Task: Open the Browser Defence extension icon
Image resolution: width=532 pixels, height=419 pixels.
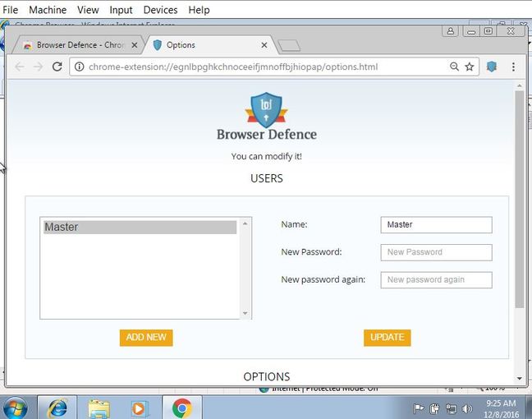Action: [x=491, y=67]
